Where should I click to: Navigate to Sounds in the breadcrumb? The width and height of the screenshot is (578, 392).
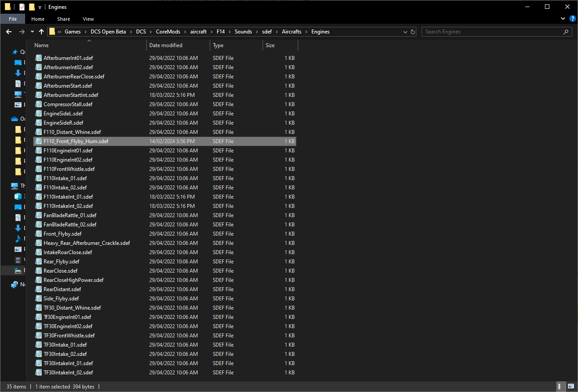[x=243, y=32]
